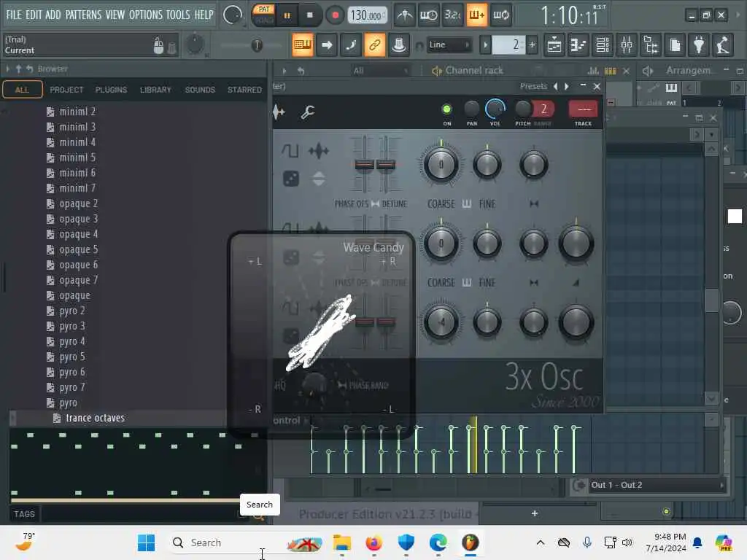Image resolution: width=747 pixels, height=560 pixels.
Task: Select the 'opaque 5' preset file
Action: [79, 249]
